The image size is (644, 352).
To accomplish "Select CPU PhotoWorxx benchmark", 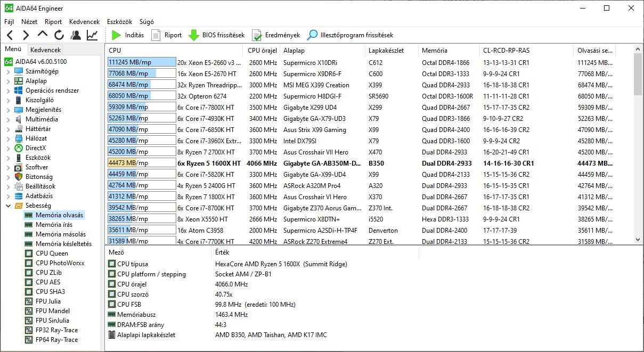I will pyautogui.click(x=60, y=263).
